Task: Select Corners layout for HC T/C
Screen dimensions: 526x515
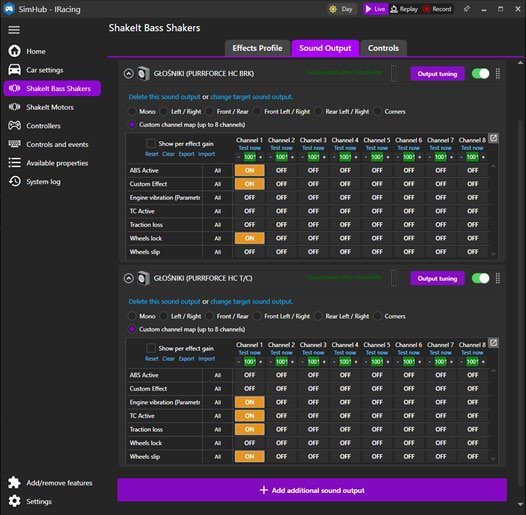Action: point(378,316)
